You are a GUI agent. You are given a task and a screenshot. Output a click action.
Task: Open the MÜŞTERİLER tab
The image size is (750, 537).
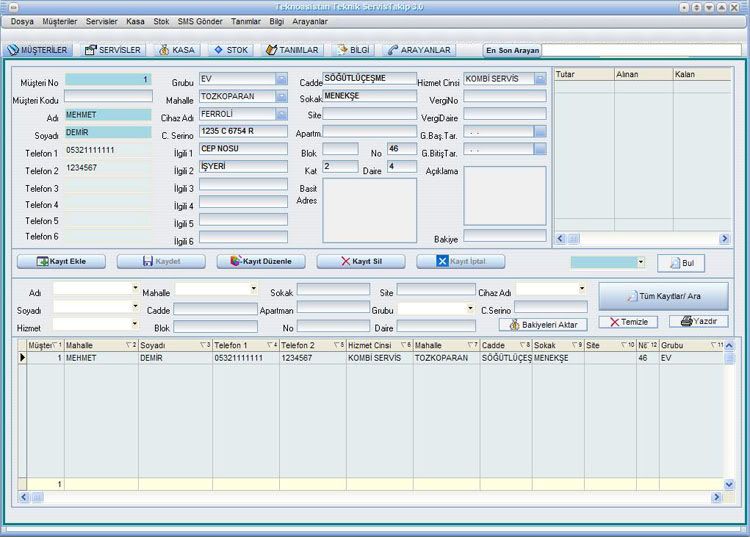[x=38, y=50]
